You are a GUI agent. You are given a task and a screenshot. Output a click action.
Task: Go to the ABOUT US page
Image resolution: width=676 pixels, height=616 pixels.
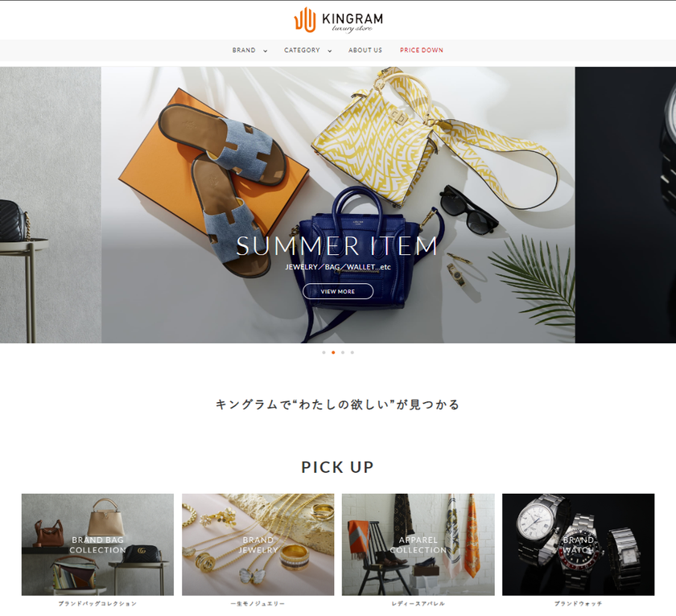click(365, 51)
